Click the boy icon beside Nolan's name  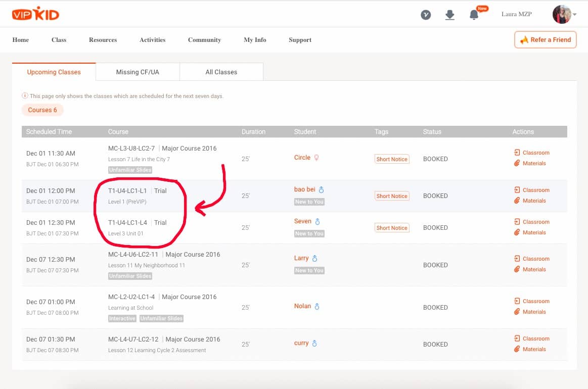pos(319,306)
